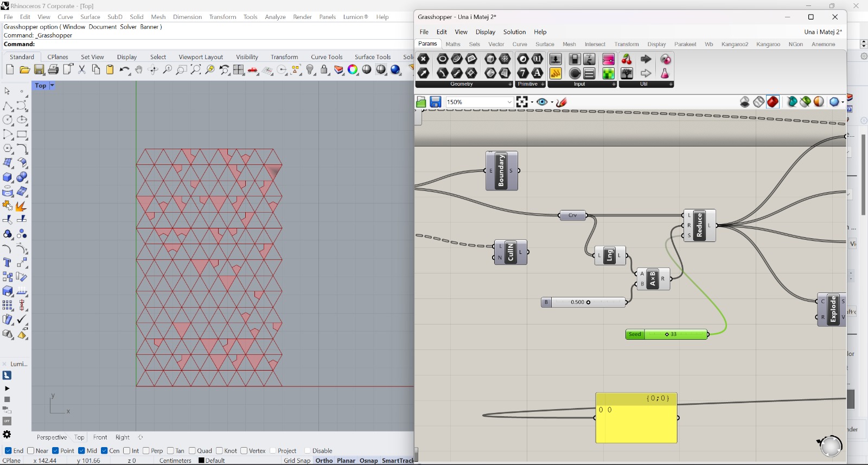Switch to the Kangaroo2 component tab

pyautogui.click(x=735, y=44)
